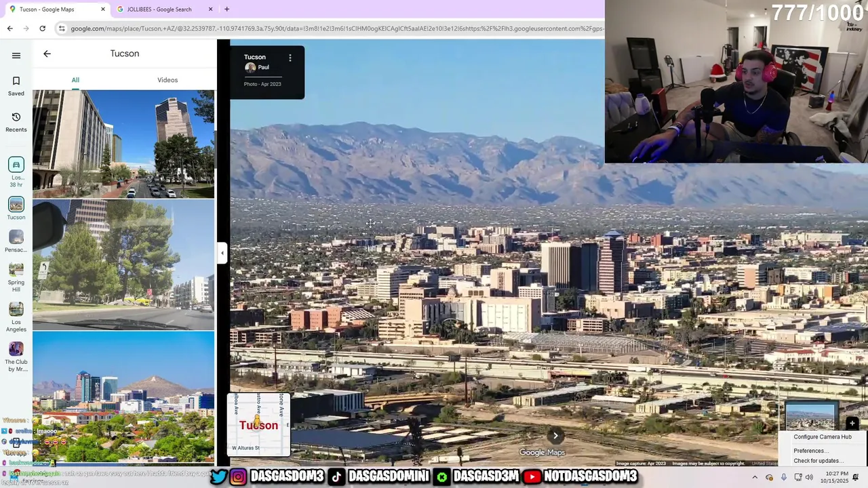The image size is (868, 488).
Task: Open the Los Angeles recent place item
Action: (x=16, y=317)
